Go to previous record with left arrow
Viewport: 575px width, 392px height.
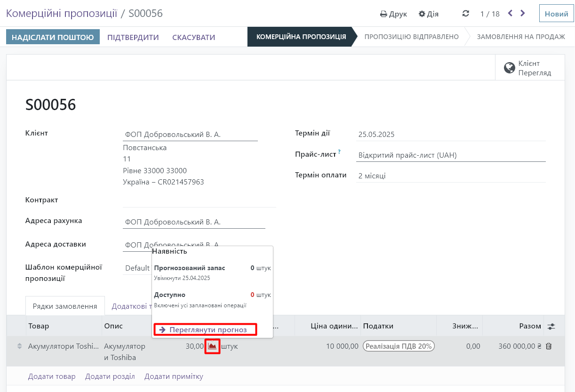[x=510, y=14]
